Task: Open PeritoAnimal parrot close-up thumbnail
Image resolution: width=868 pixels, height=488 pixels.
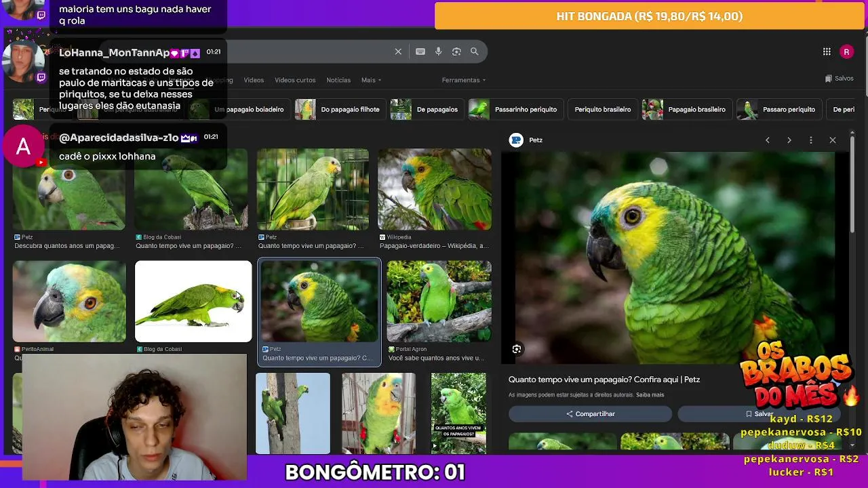Action: pos(69,302)
